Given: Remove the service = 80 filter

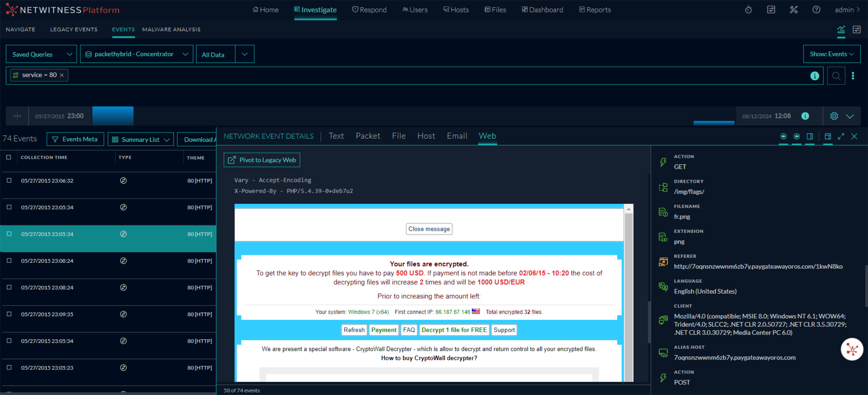Looking at the screenshot, I should point(62,75).
